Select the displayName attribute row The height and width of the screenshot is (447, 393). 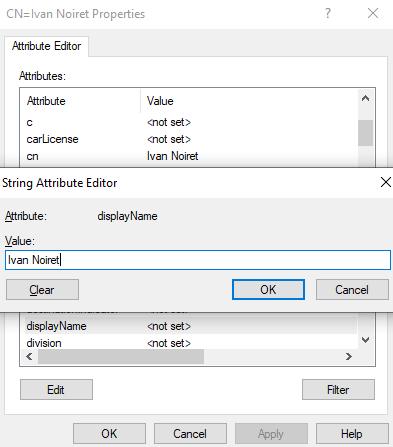click(191, 326)
